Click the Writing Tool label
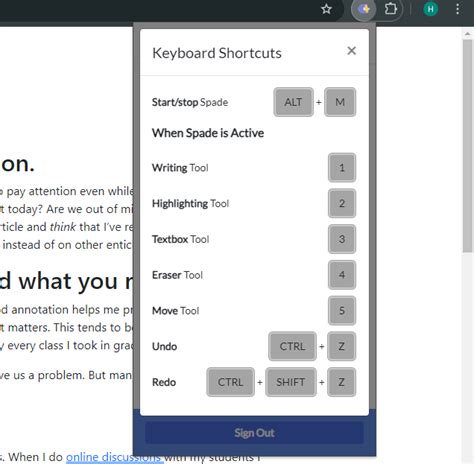The width and height of the screenshot is (474, 464). coord(180,168)
